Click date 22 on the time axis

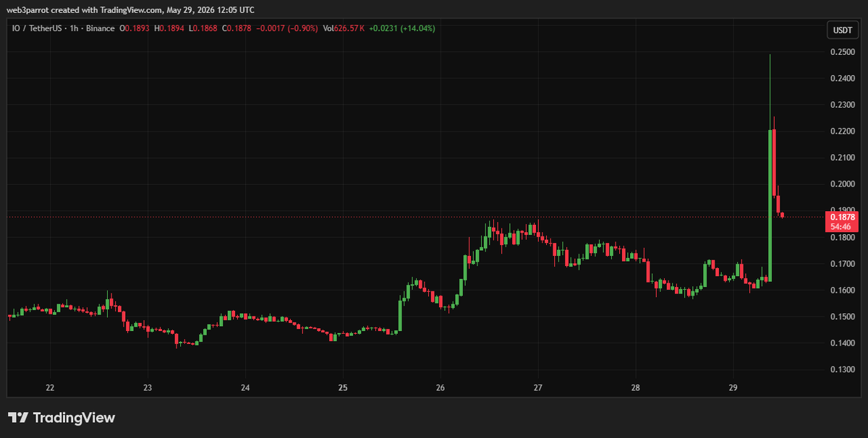(50, 387)
